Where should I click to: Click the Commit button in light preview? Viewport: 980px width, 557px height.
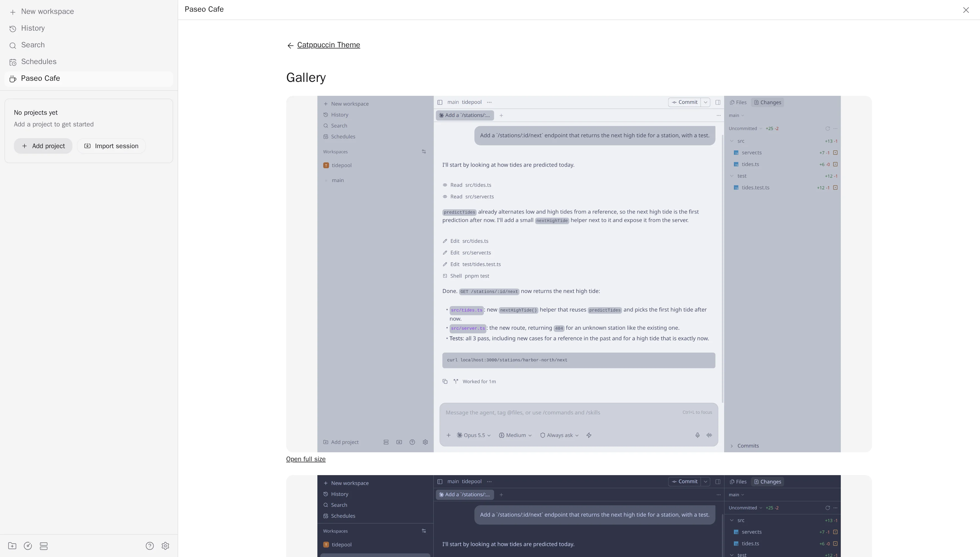tap(684, 102)
